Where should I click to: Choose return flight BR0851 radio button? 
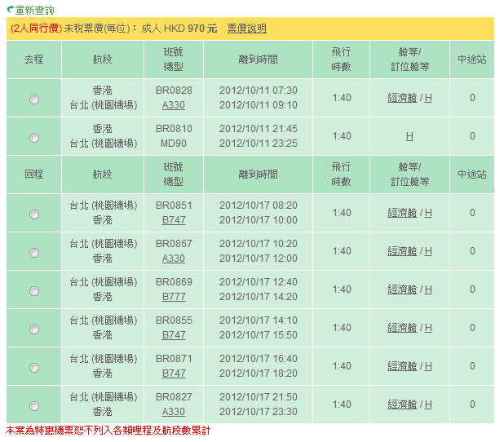[x=33, y=214]
